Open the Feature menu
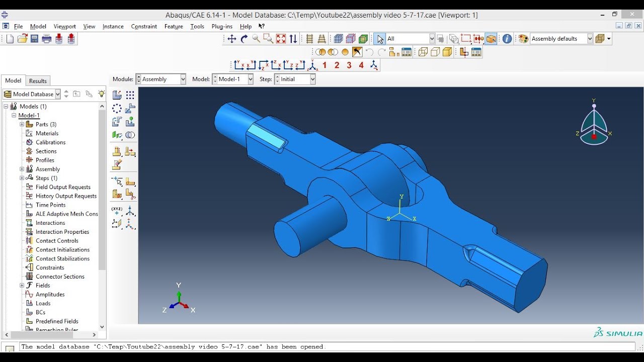The width and height of the screenshot is (644, 362). click(174, 26)
